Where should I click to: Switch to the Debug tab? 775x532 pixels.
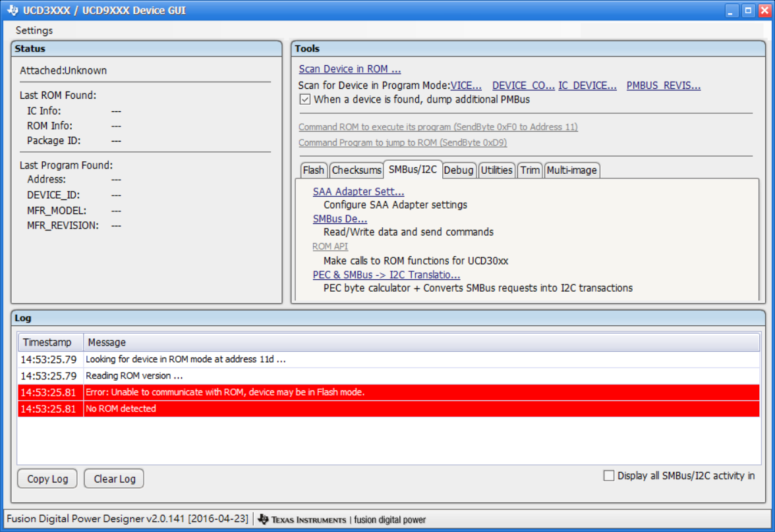click(459, 171)
